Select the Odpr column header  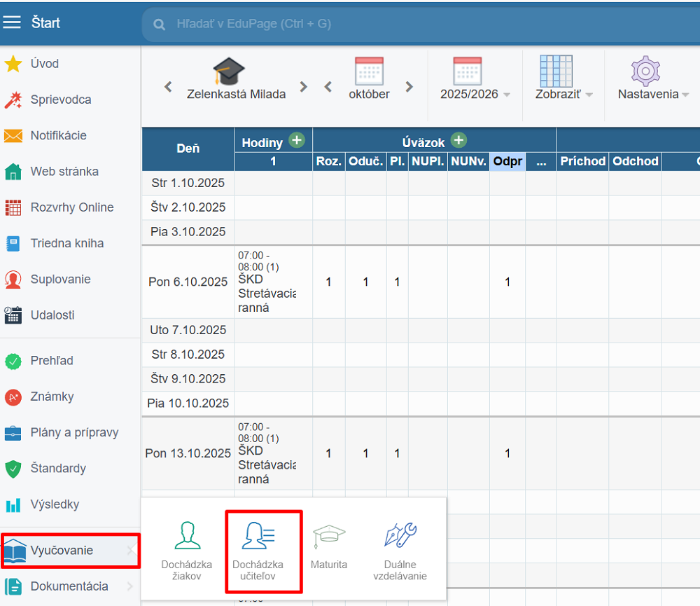(507, 161)
